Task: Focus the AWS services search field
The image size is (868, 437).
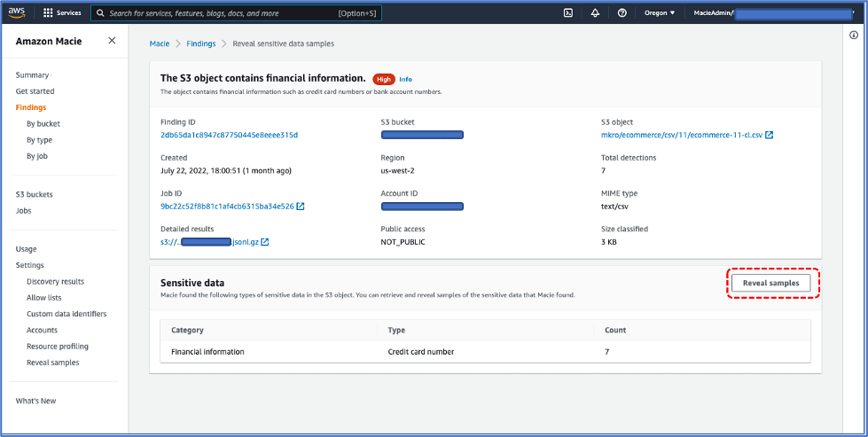Action: (x=237, y=12)
